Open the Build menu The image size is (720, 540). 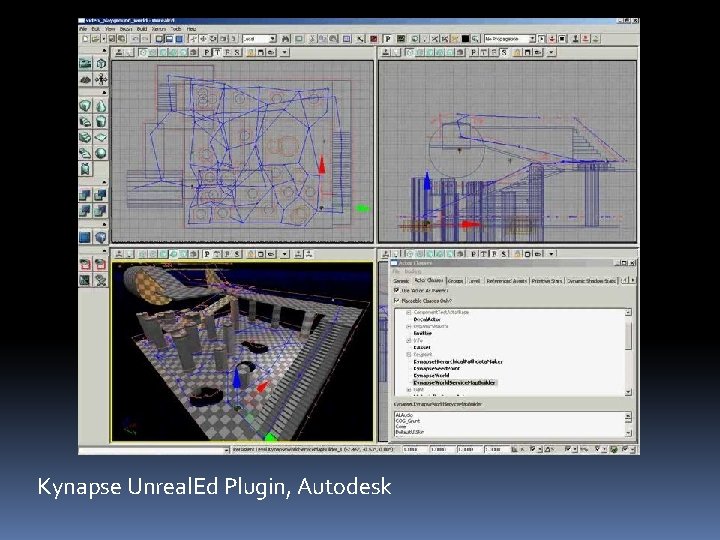[x=142, y=28]
